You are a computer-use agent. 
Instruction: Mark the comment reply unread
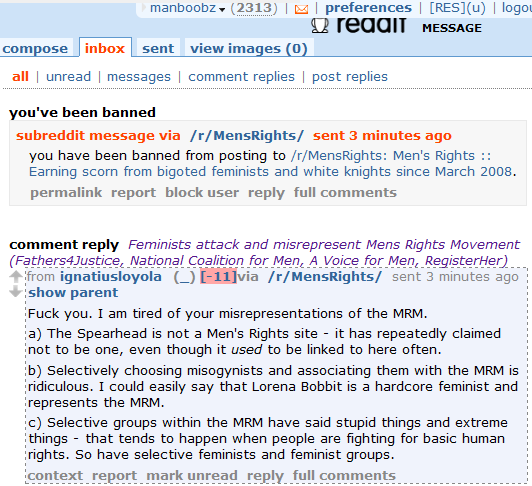(192, 475)
